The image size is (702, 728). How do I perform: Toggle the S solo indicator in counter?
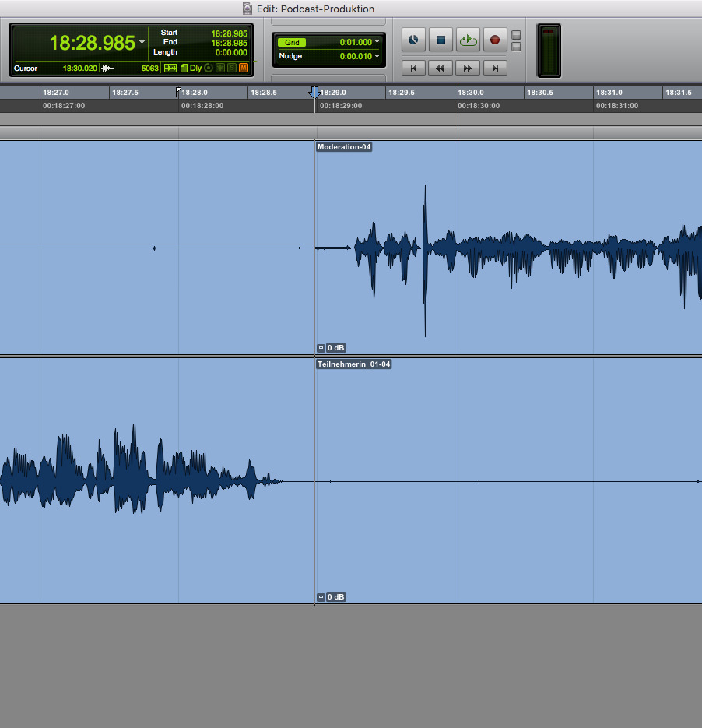[x=232, y=69]
